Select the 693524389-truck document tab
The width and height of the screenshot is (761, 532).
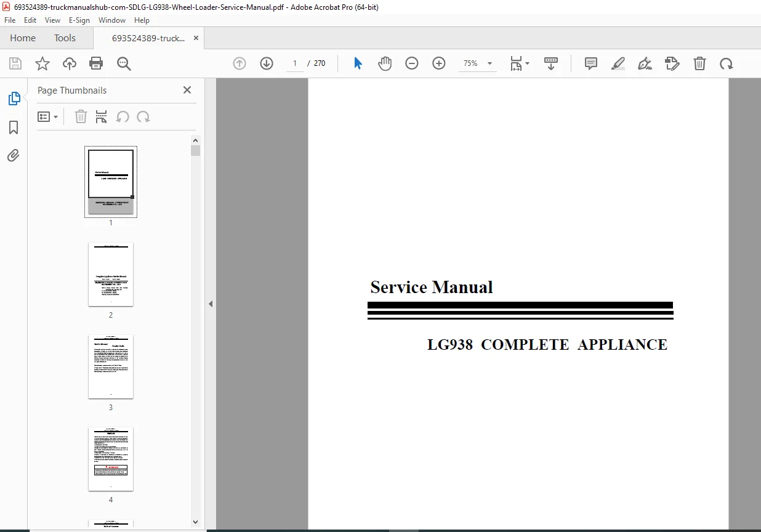tap(148, 38)
